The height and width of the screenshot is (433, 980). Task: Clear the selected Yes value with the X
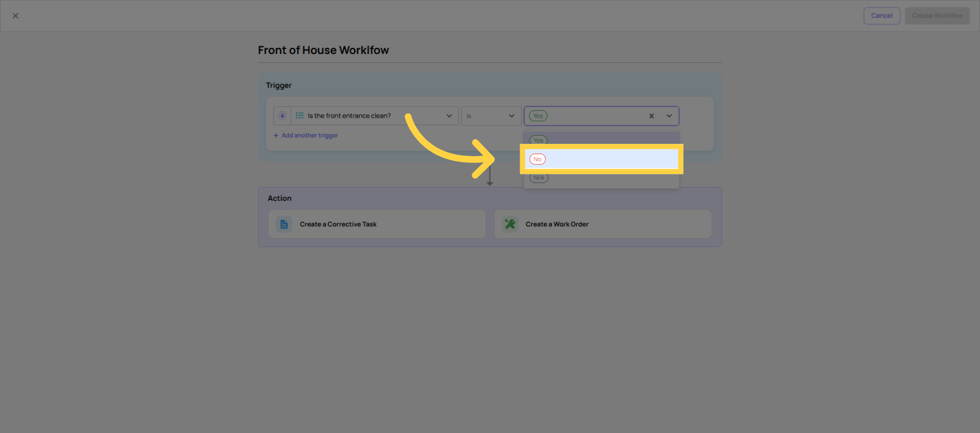click(x=651, y=116)
